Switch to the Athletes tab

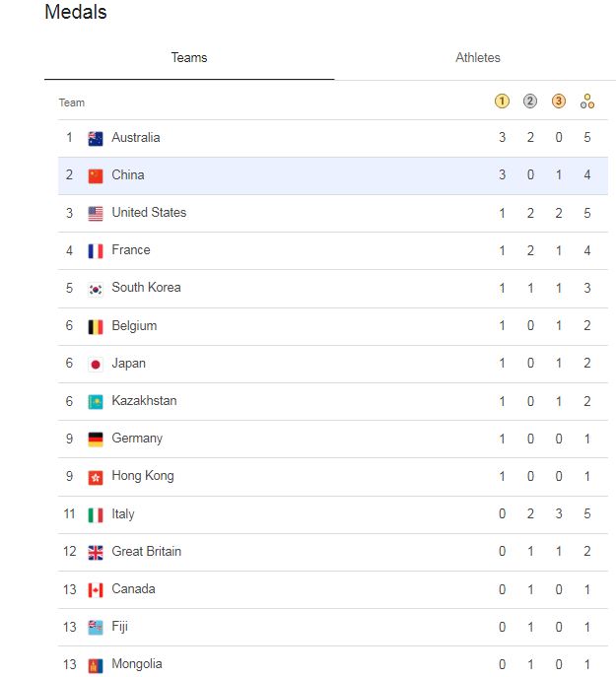pos(477,58)
